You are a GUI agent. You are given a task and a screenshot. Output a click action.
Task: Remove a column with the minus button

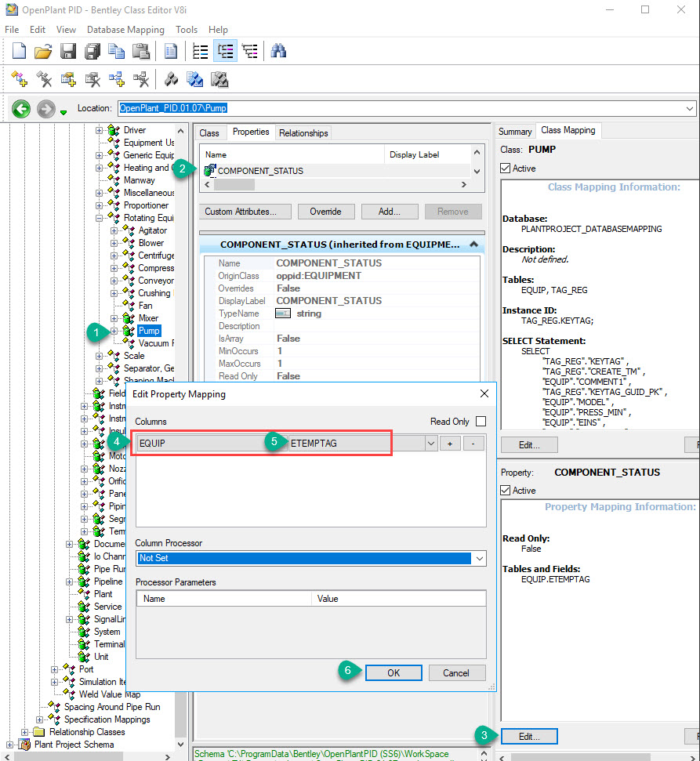point(473,443)
